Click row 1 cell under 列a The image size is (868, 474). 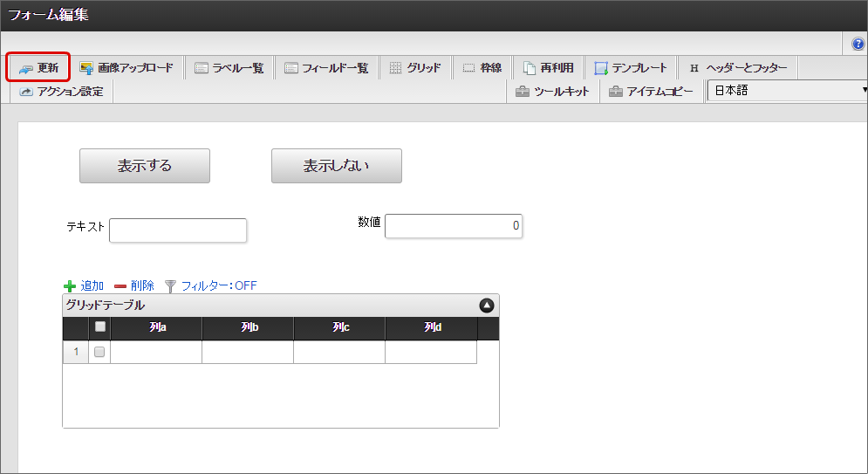[x=156, y=352]
